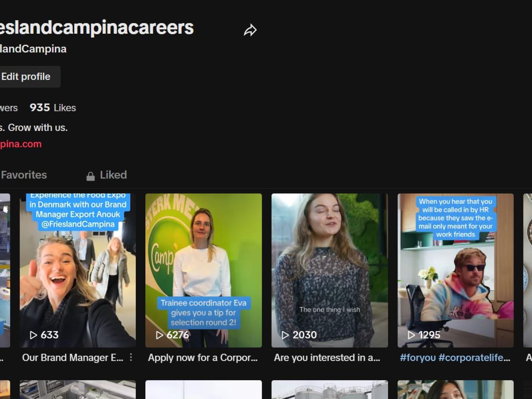
Task: Click the 'Grow with us.' bio text
Action: click(38, 128)
